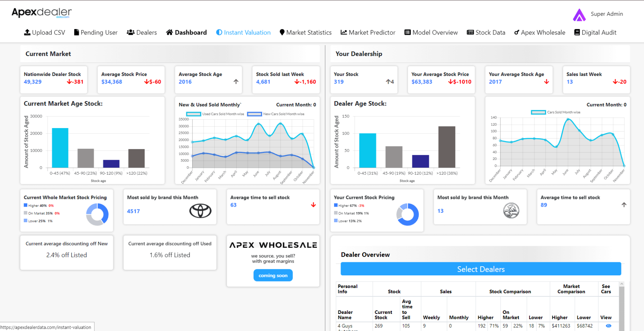Viewport: 644px width, 331px height.
Task: Click the cyan 0-45 (47%) market age bar
Action: [x=60, y=148]
